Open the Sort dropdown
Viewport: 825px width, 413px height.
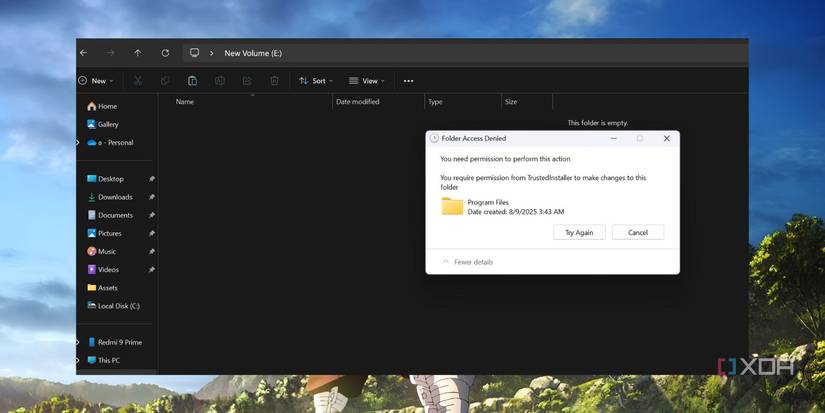[x=316, y=80]
